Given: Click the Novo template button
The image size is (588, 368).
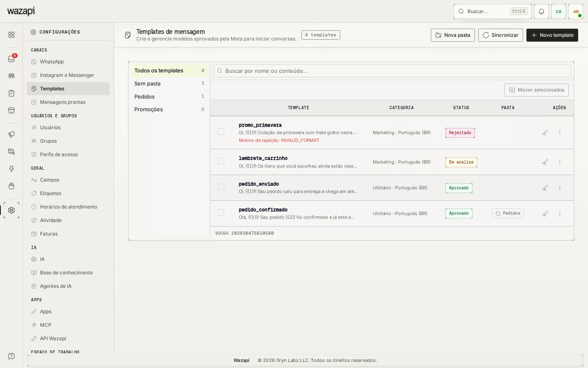Looking at the screenshot, I should point(552,35).
